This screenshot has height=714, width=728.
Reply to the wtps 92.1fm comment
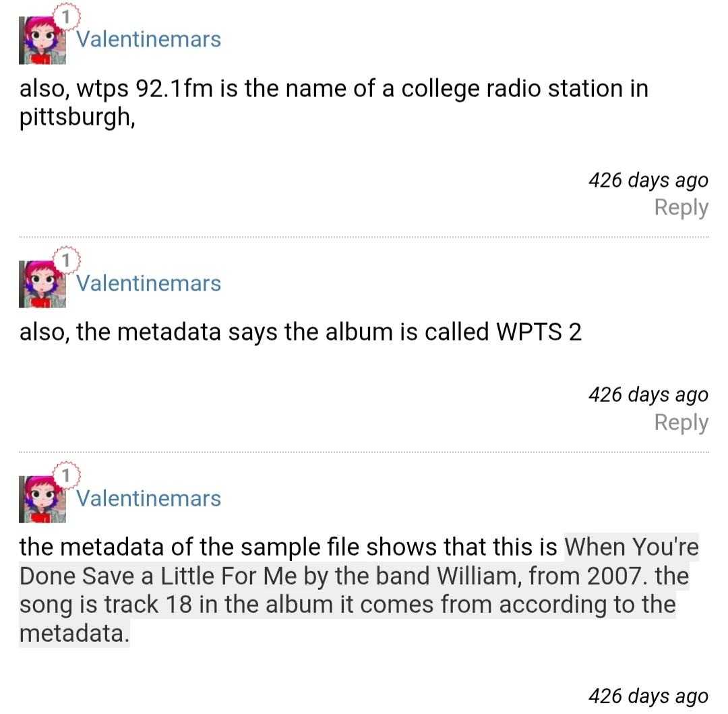point(681,208)
